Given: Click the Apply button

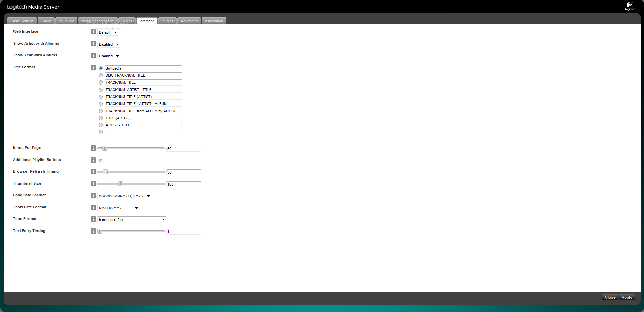Looking at the screenshot, I should [627, 297].
